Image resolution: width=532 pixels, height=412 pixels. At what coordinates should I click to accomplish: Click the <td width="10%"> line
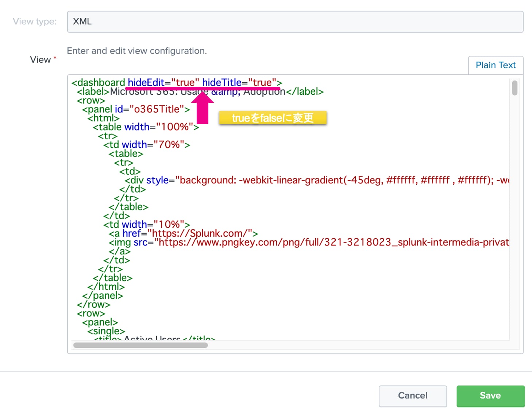click(147, 225)
